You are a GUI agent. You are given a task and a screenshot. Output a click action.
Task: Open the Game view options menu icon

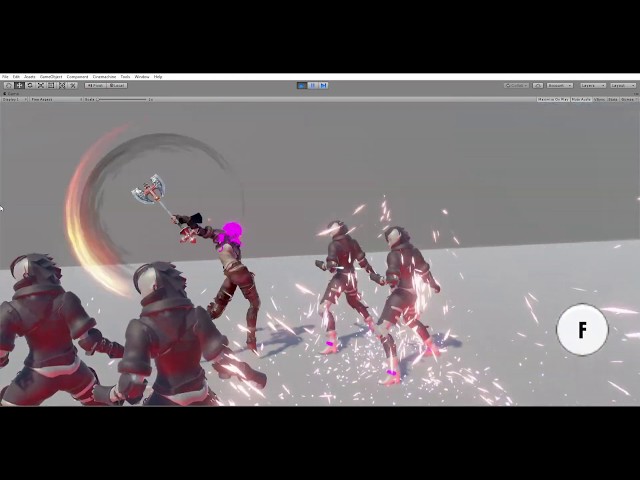click(637, 93)
